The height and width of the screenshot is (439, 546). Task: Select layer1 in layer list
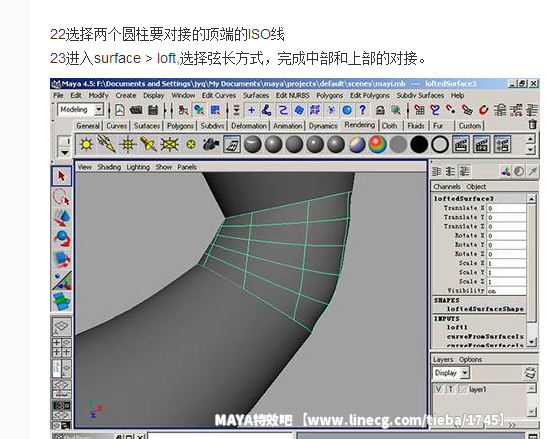(478, 389)
